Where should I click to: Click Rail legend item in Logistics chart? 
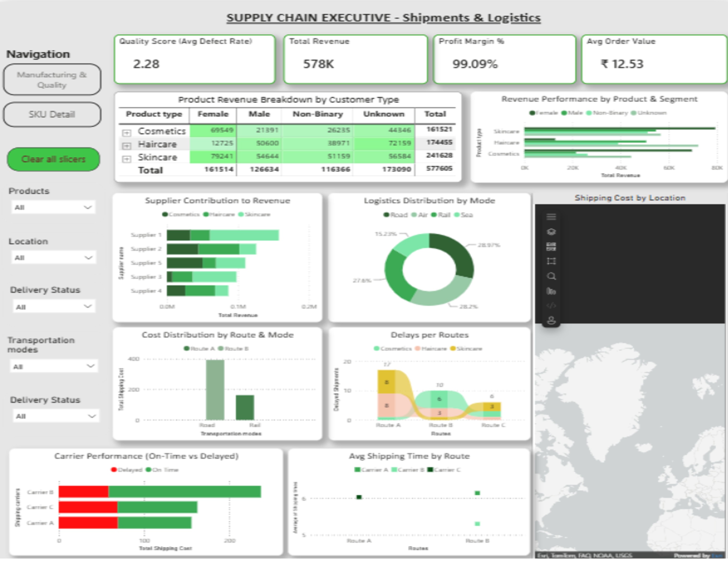441,215
